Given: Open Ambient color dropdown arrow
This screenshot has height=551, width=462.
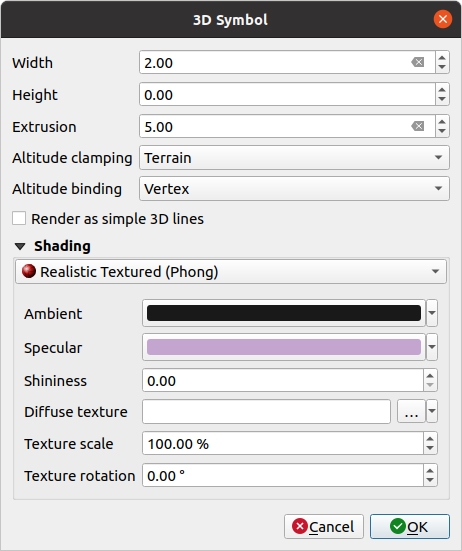Looking at the screenshot, I should tap(432, 313).
